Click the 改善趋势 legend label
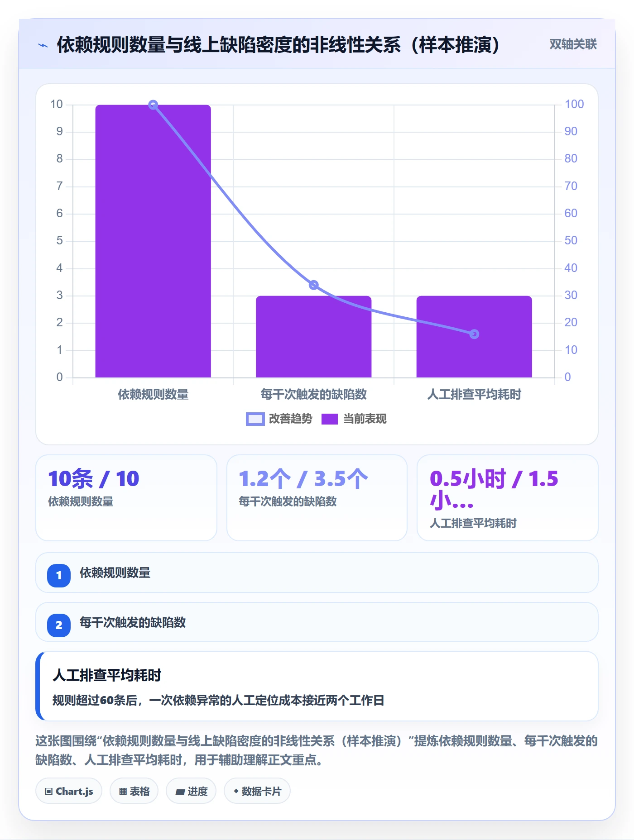This screenshot has width=634, height=840. 290,419
